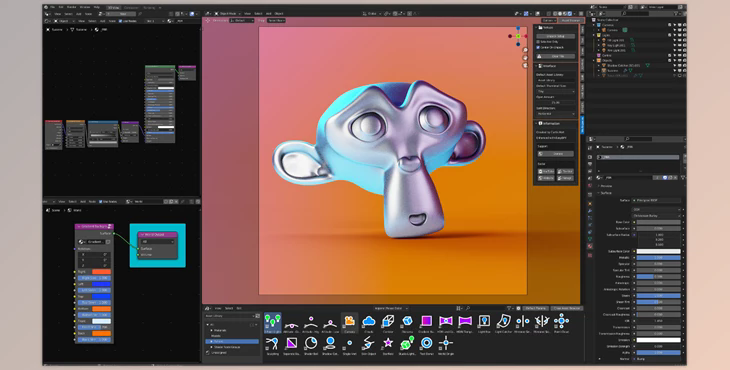
Task: Click the Clear File button
Action: 556,56
